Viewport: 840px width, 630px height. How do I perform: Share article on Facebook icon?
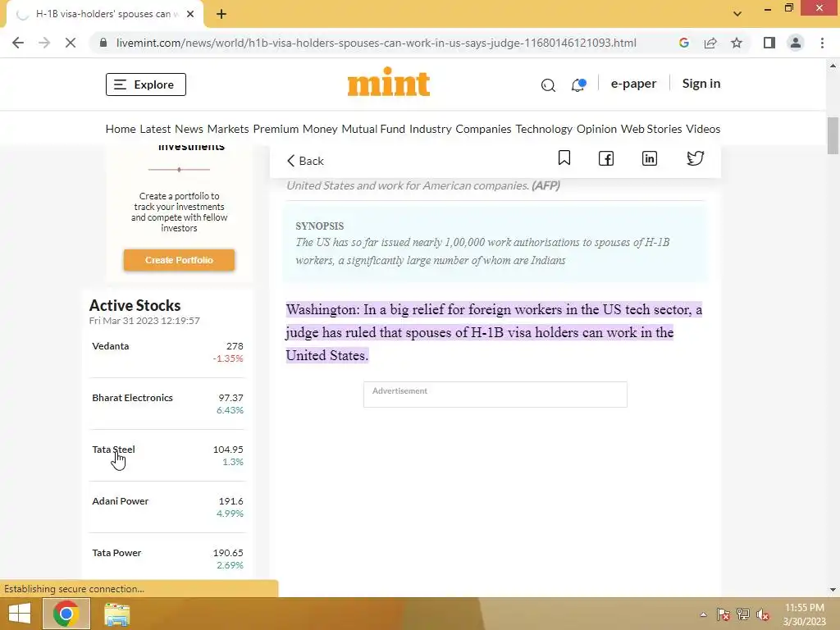[x=606, y=158]
